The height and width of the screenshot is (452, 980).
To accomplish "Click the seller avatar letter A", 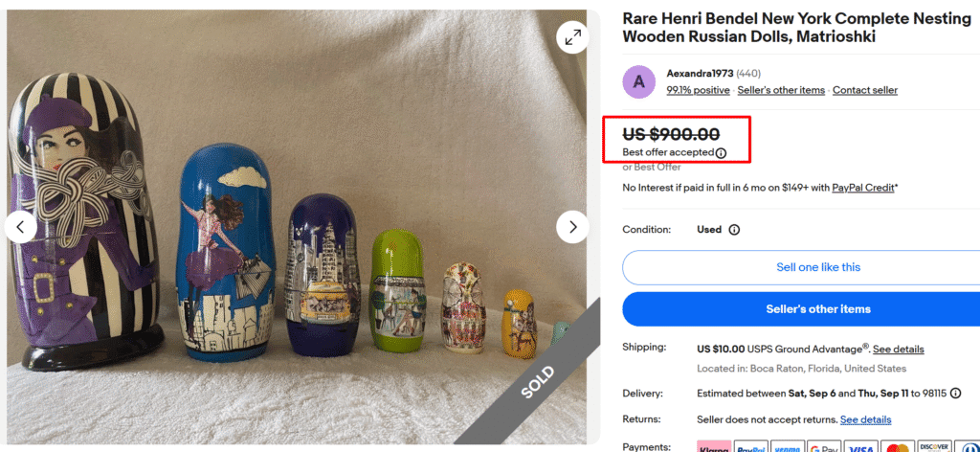I will coord(639,81).
